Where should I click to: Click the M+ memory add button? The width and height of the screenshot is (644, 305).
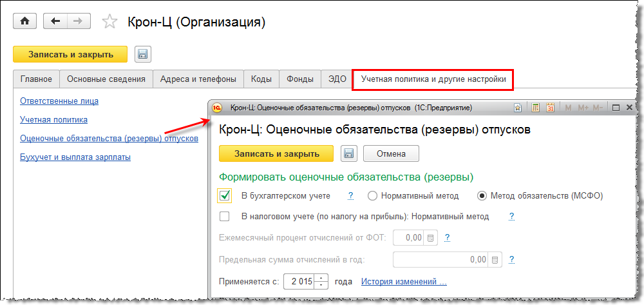coord(583,108)
